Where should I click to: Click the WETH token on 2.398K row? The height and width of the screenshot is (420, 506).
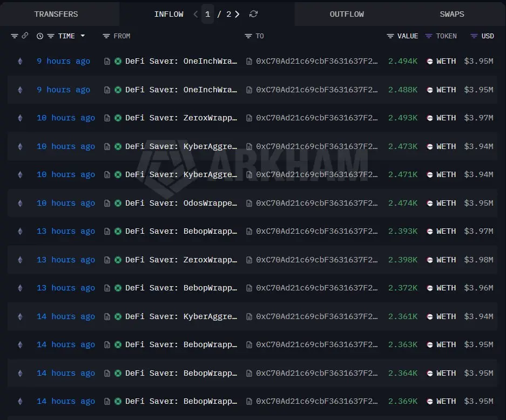[446, 260]
